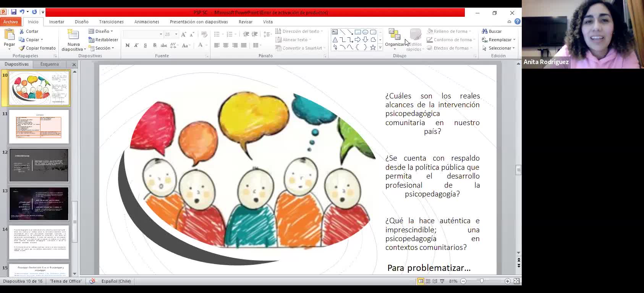Click zoom out minus button
The width and height of the screenshot is (644, 293).
pos(463,281)
